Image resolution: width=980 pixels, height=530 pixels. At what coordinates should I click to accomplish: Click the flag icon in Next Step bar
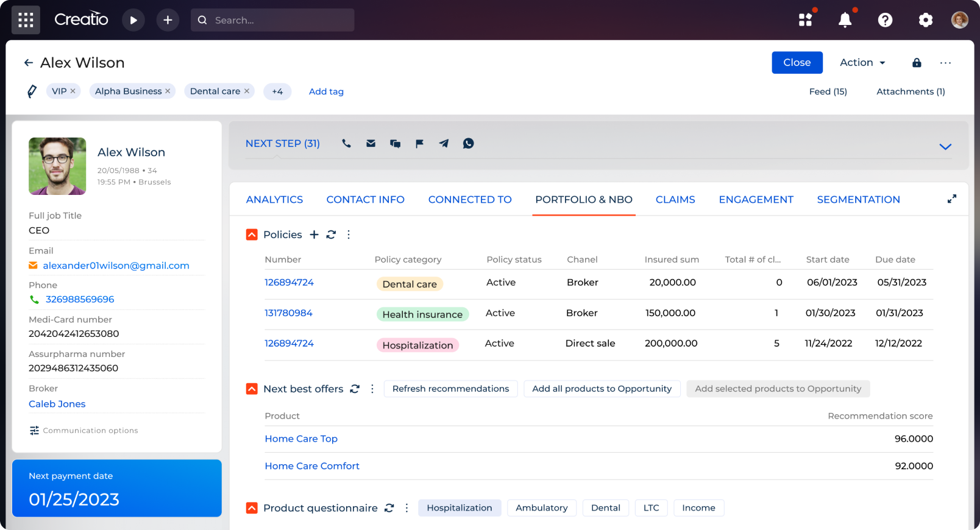pos(419,144)
